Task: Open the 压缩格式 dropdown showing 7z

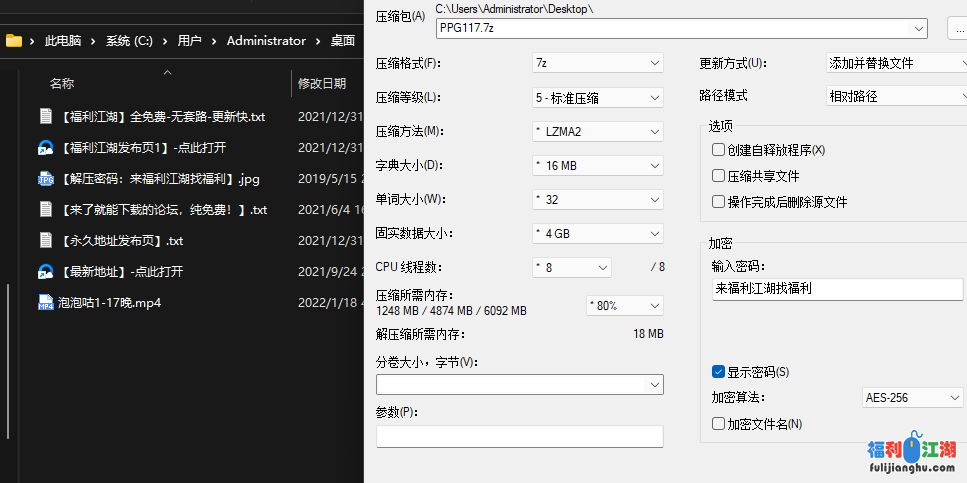Action: click(x=597, y=63)
